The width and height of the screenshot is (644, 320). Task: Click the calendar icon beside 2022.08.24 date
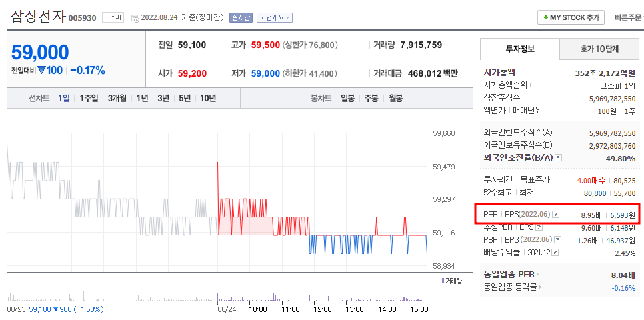click(x=135, y=18)
